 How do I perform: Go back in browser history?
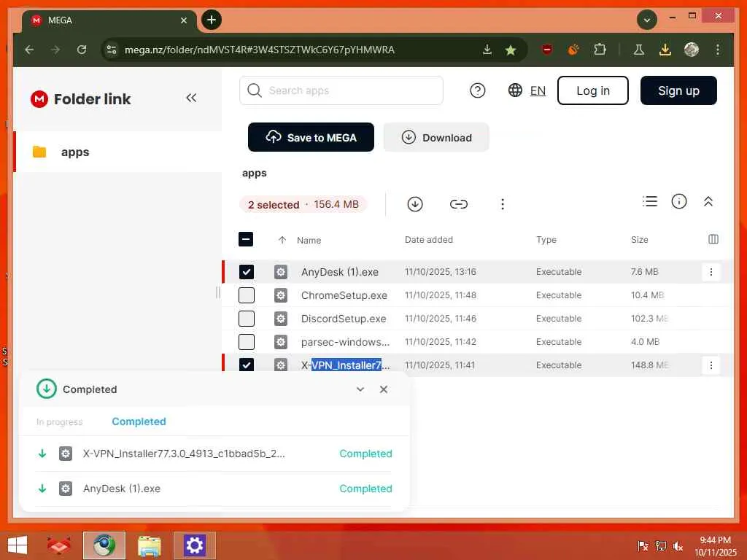click(29, 50)
